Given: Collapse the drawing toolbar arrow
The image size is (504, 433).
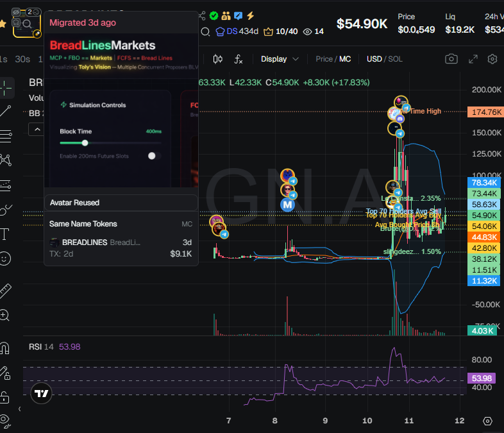Looking at the screenshot, I should [x=20, y=409].
